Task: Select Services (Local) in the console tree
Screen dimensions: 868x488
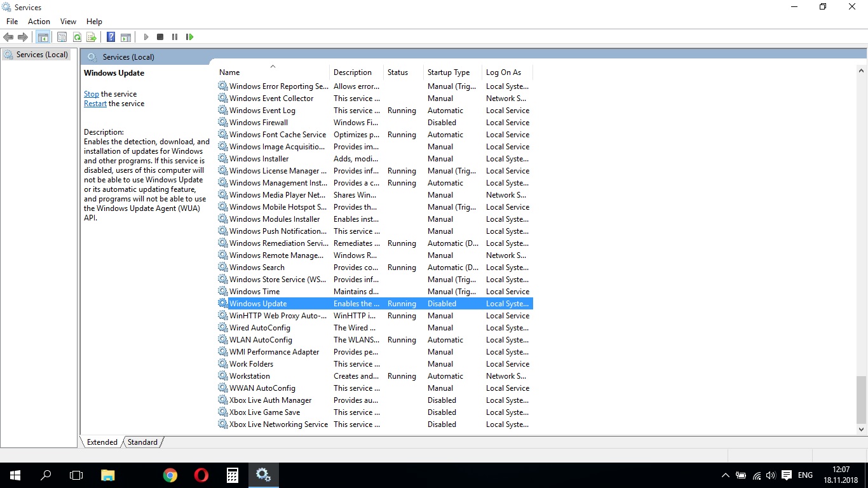Action: click(x=36, y=55)
